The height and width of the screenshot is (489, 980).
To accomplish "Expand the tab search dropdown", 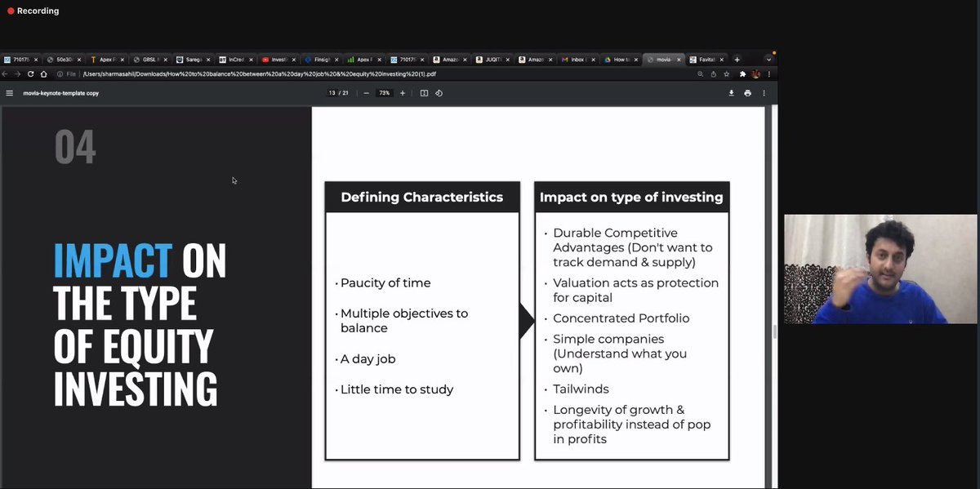I will coord(768,60).
